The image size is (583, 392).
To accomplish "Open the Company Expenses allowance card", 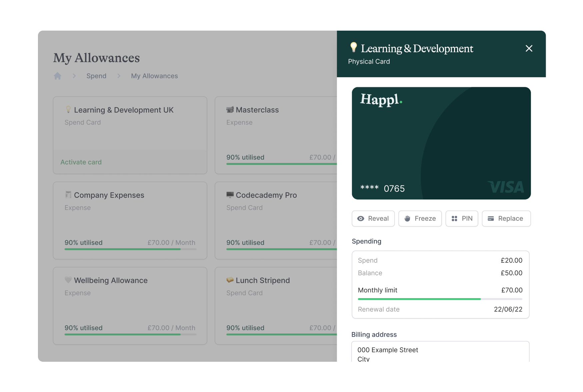I will click(130, 220).
